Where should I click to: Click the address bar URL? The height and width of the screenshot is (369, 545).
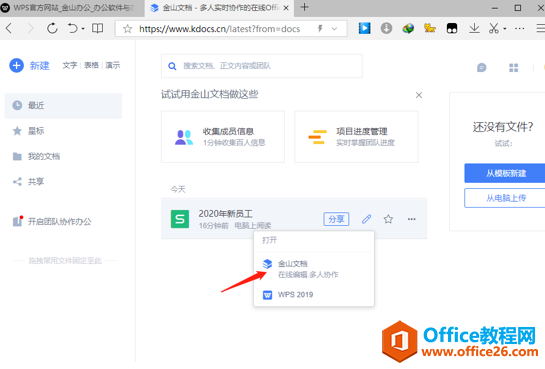pos(219,29)
